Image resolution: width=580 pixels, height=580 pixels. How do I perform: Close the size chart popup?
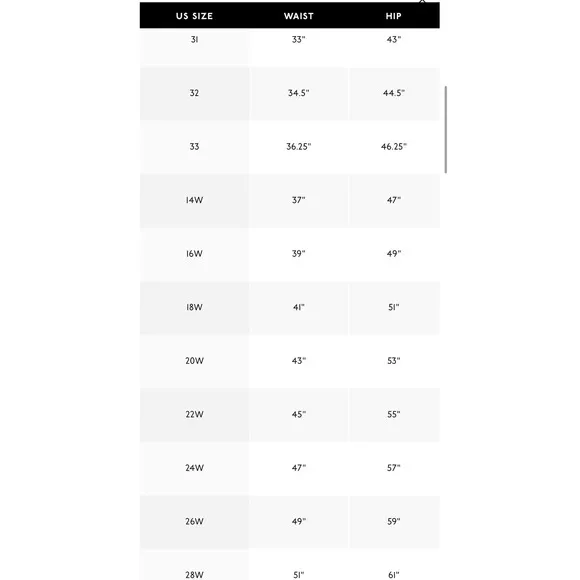[422, 1]
